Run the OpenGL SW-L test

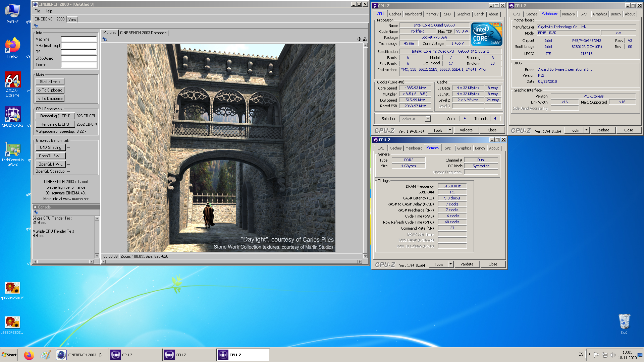[x=51, y=156]
